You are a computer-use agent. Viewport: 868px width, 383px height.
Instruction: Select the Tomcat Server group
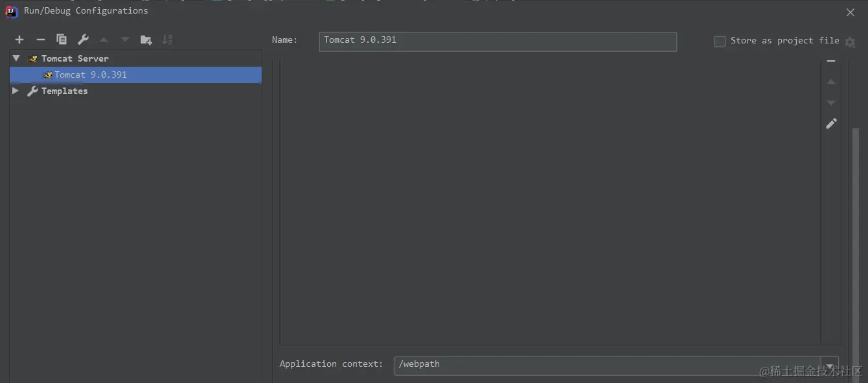coord(135,58)
